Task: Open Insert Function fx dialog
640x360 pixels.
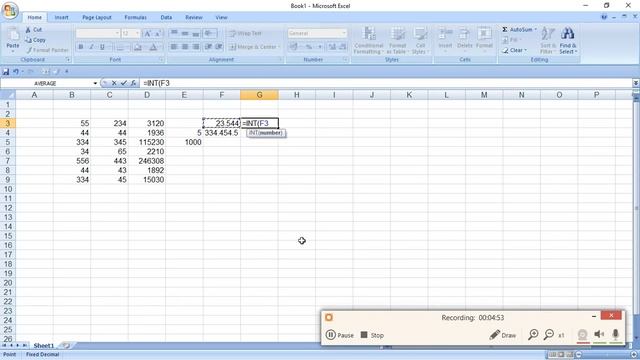Action: tap(133, 83)
